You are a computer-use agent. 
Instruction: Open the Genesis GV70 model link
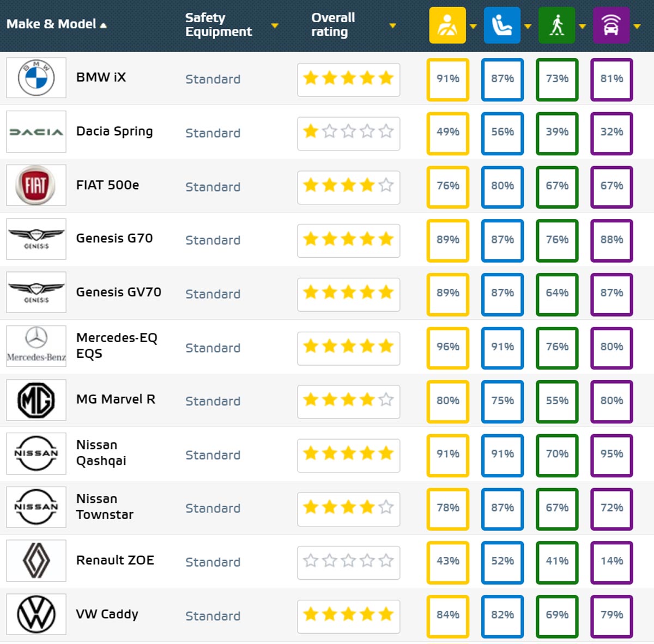[x=118, y=292]
